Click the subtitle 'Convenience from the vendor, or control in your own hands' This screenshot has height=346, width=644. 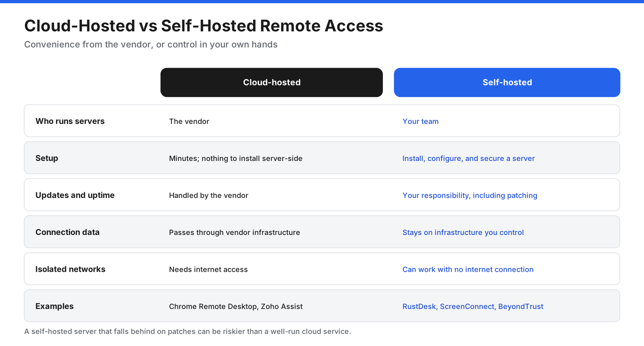[151, 45]
